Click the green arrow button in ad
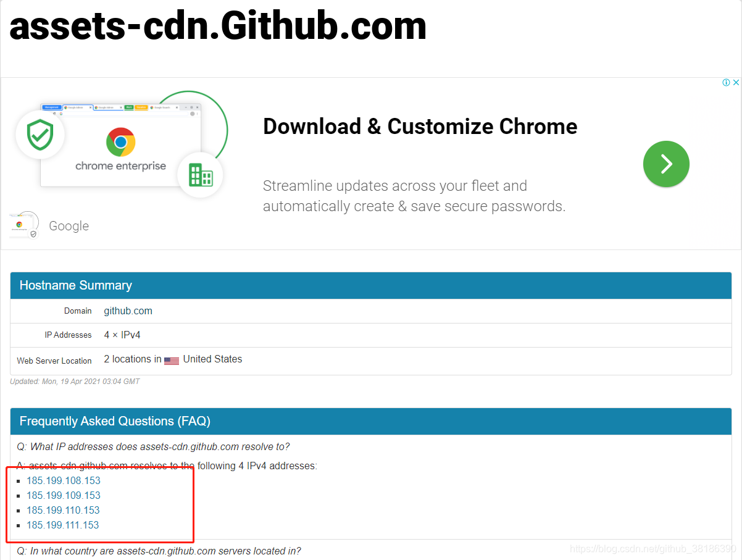 pos(666,164)
